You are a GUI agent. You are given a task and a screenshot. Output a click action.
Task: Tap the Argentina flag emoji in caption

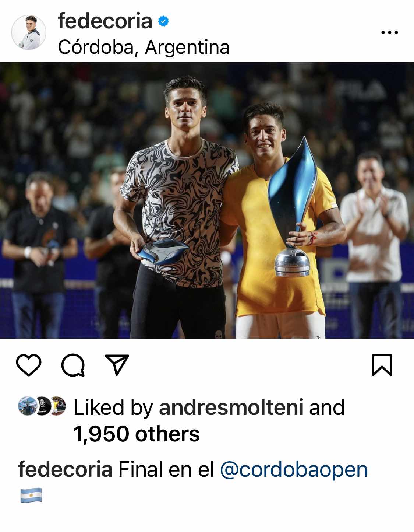pyautogui.click(x=31, y=496)
